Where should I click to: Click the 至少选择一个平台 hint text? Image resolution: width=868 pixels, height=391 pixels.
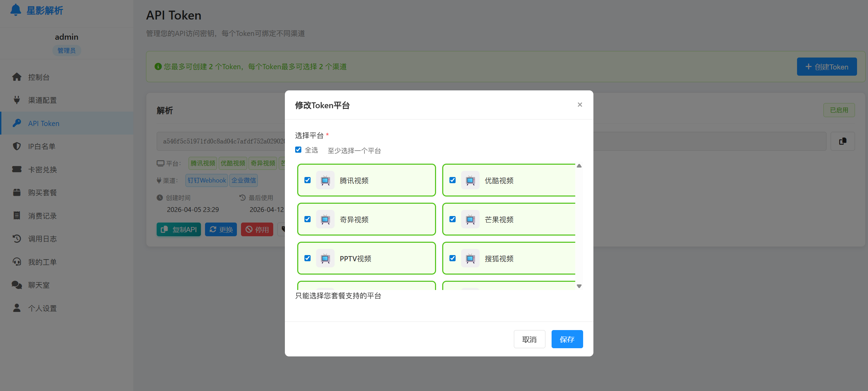pyautogui.click(x=354, y=151)
